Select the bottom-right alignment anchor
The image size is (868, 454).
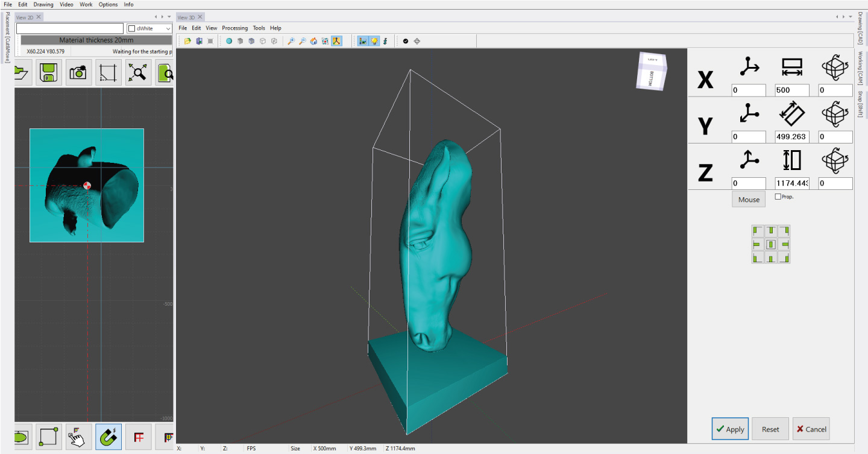click(x=784, y=257)
